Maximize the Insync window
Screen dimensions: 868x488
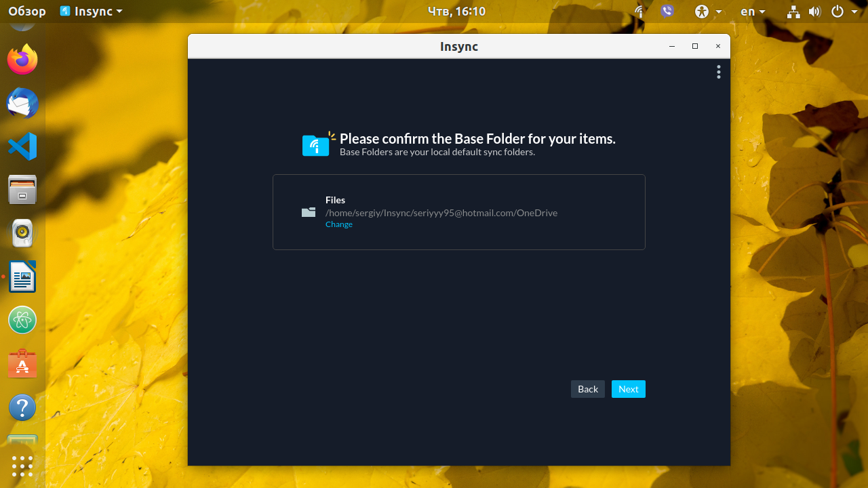(x=695, y=46)
